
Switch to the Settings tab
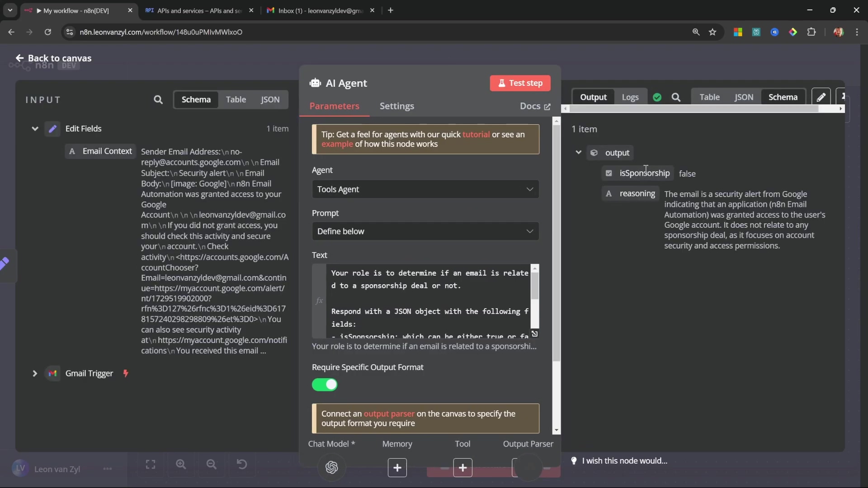(396, 106)
